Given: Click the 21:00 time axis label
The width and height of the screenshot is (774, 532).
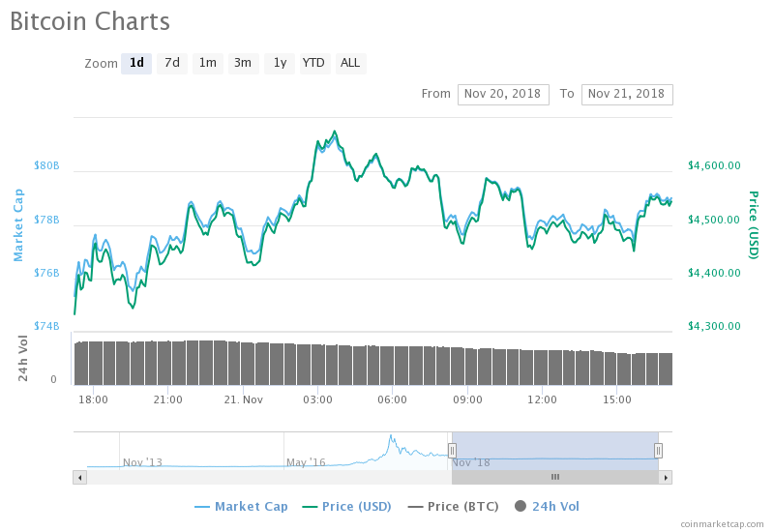Looking at the screenshot, I should click(167, 399).
